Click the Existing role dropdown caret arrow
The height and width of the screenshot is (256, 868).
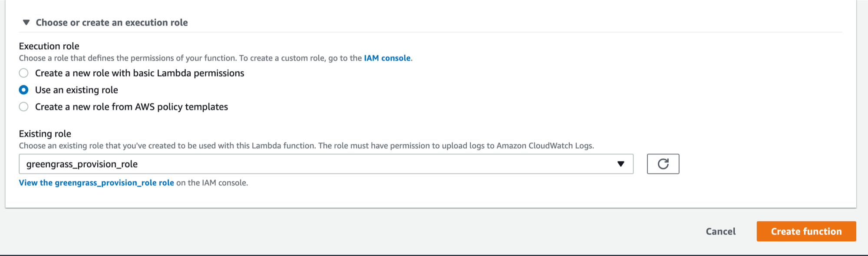coord(620,164)
